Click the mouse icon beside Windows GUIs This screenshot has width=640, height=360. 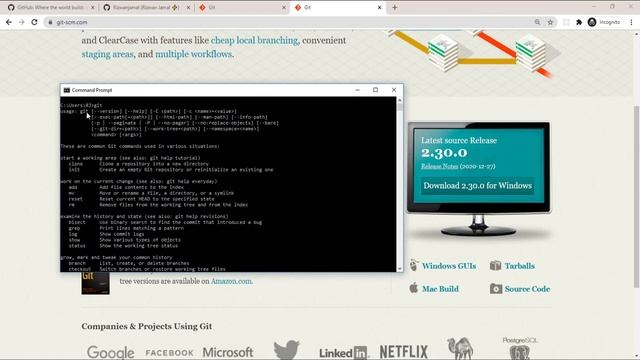(x=413, y=265)
